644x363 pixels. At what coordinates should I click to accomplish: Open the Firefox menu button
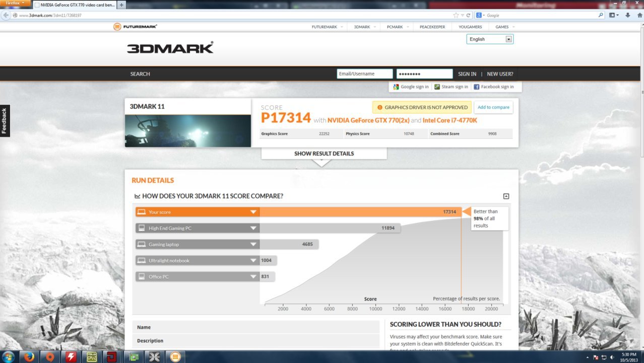[16, 4]
